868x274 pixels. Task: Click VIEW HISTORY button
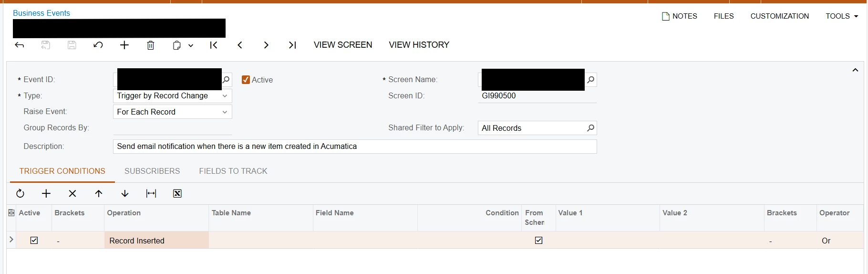tap(419, 45)
